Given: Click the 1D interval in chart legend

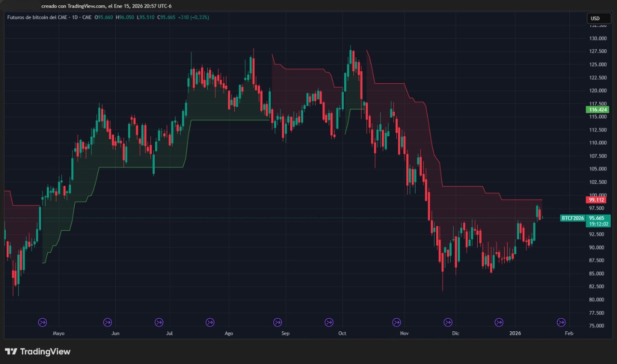Looking at the screenshot, I should coord(75,17).
